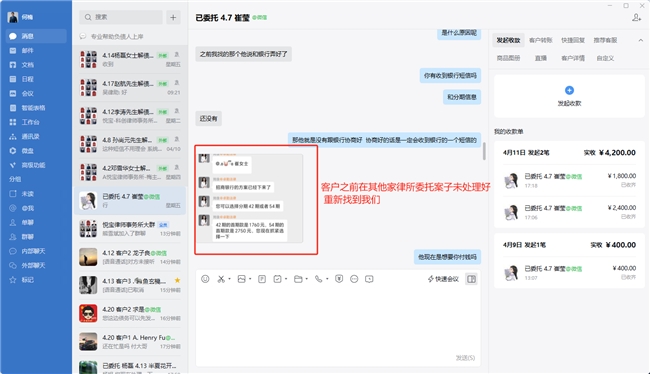Switch to the 快捷回复 tab
The width and height of the screenshot is (650, 374).
pos(573,40)
